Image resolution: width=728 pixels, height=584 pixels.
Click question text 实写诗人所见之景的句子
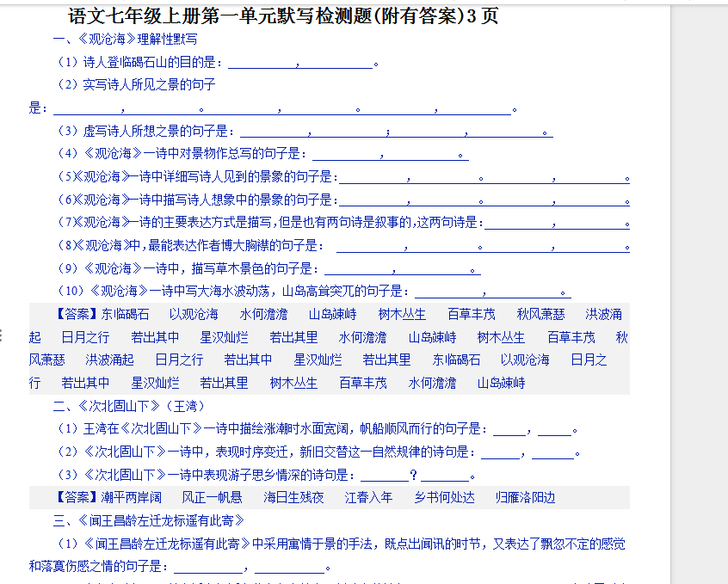tap(136, 85)
